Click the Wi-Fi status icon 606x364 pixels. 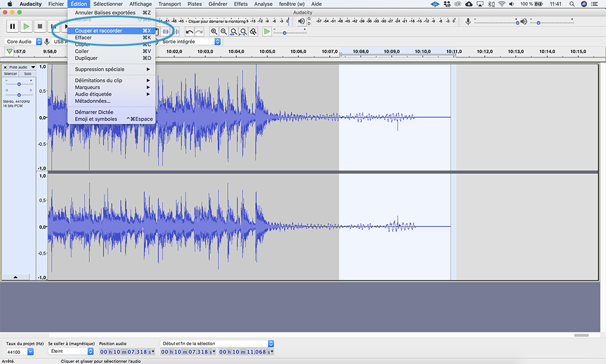click(502, 4)
